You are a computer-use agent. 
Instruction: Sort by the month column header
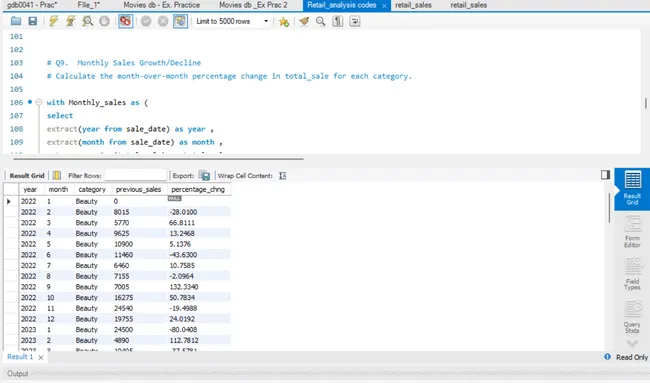pos(58,189)
